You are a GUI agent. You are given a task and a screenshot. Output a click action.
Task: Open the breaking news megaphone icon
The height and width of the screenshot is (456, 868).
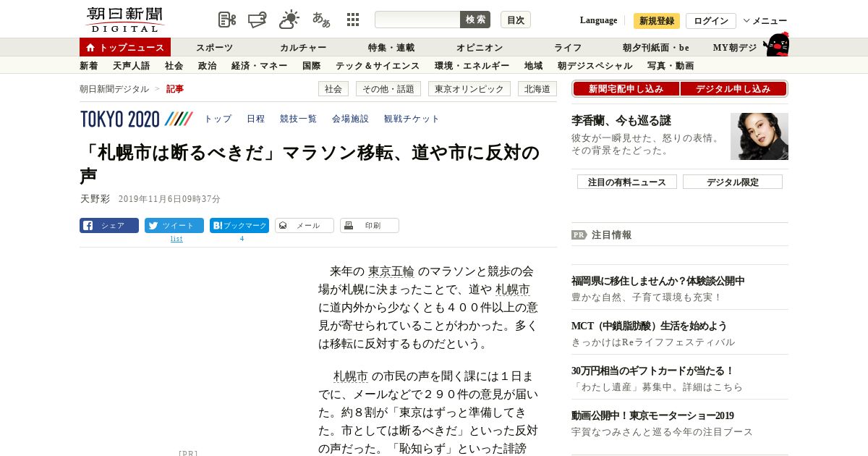click(x=258, y=20)
